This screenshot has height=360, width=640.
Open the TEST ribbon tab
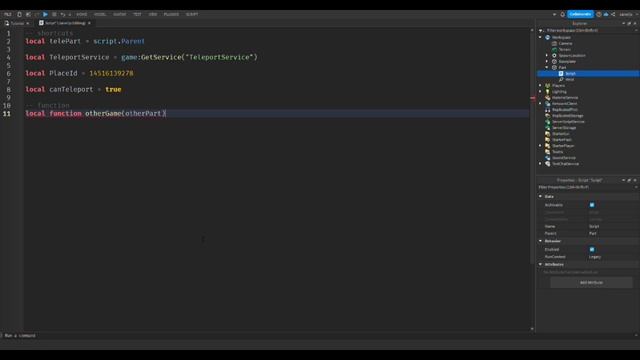(137, 14)
